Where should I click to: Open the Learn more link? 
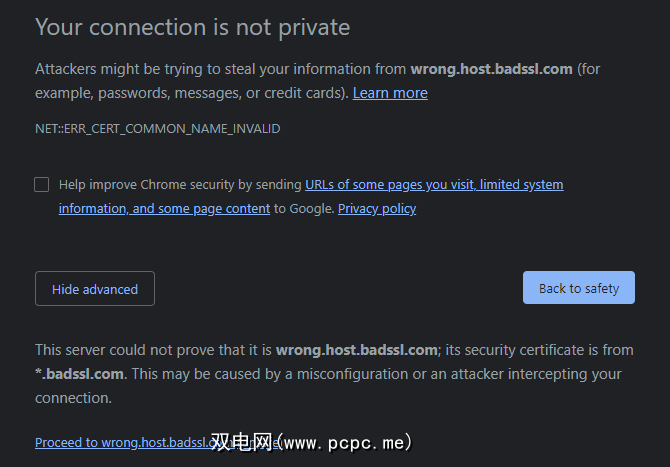[390, 93]
